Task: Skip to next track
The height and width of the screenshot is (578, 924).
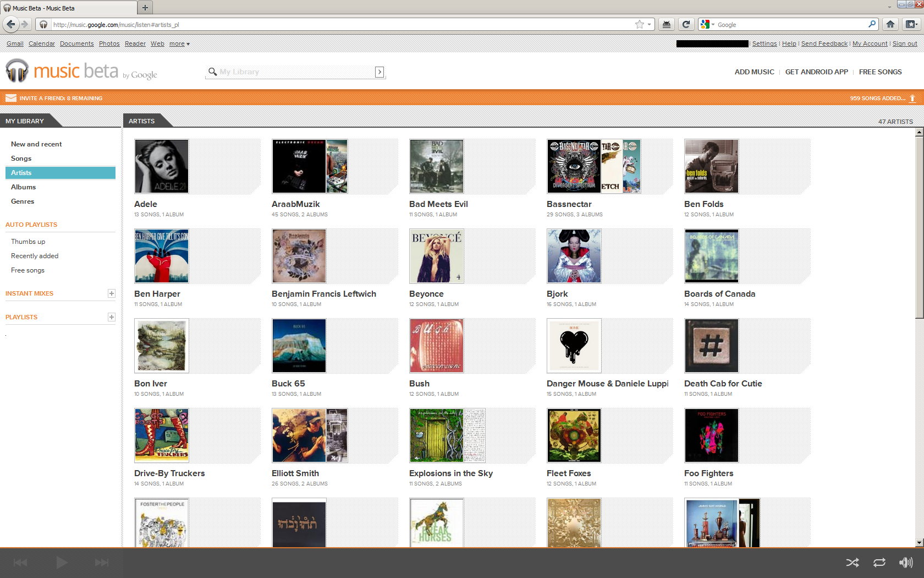Action: point(102,563)
